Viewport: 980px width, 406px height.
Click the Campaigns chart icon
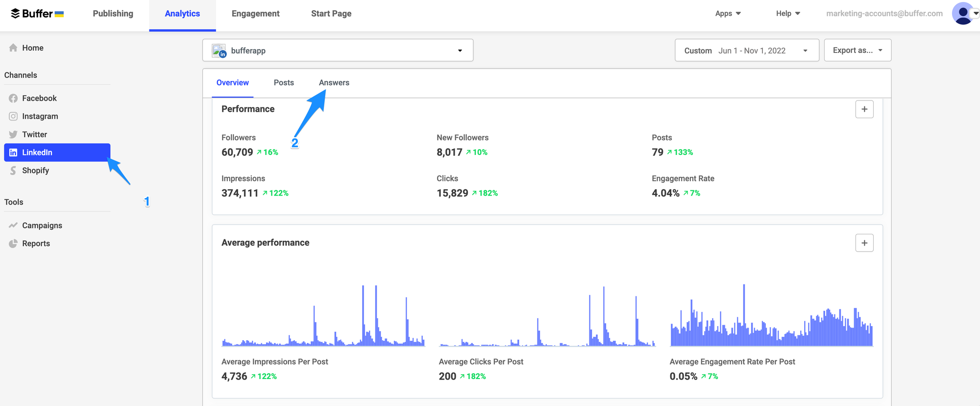click(13, 225)
